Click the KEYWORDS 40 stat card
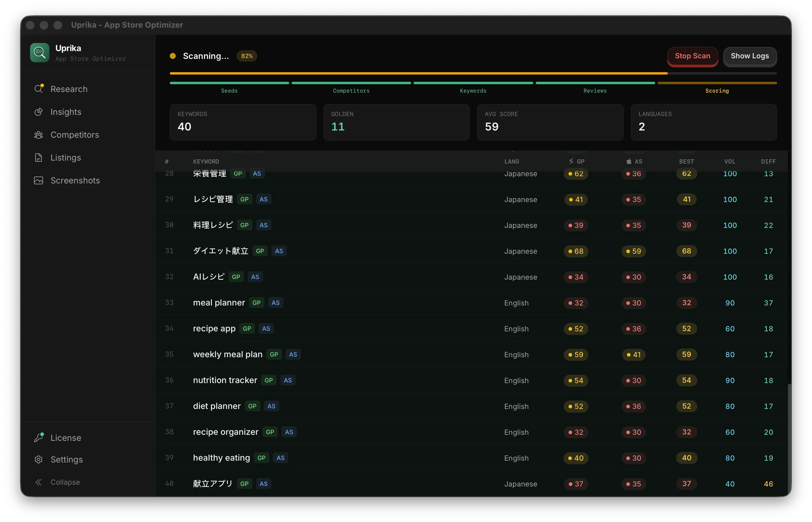812x522 pixels. pyautogui.click(x=243, y=122)
